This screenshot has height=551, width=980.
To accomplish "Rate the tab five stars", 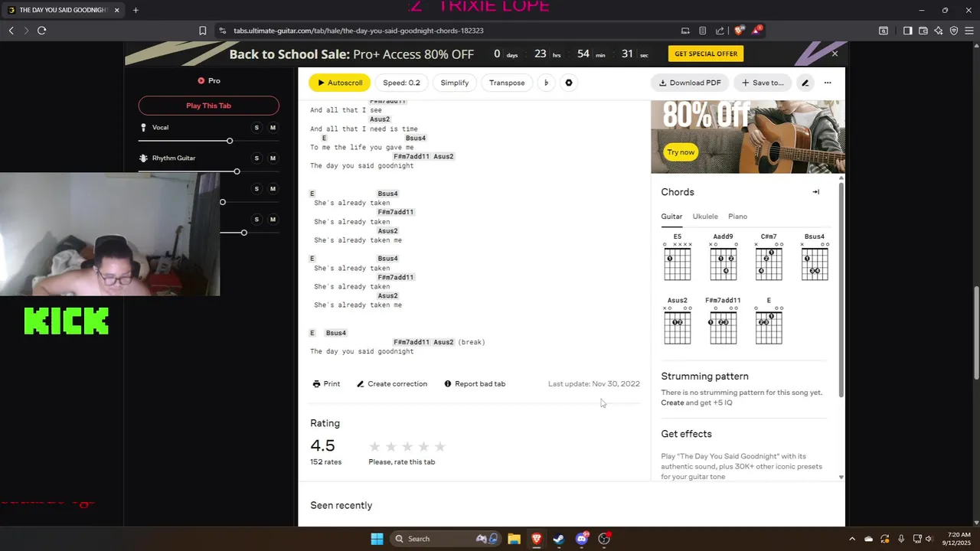I will [x=440, y=447].
